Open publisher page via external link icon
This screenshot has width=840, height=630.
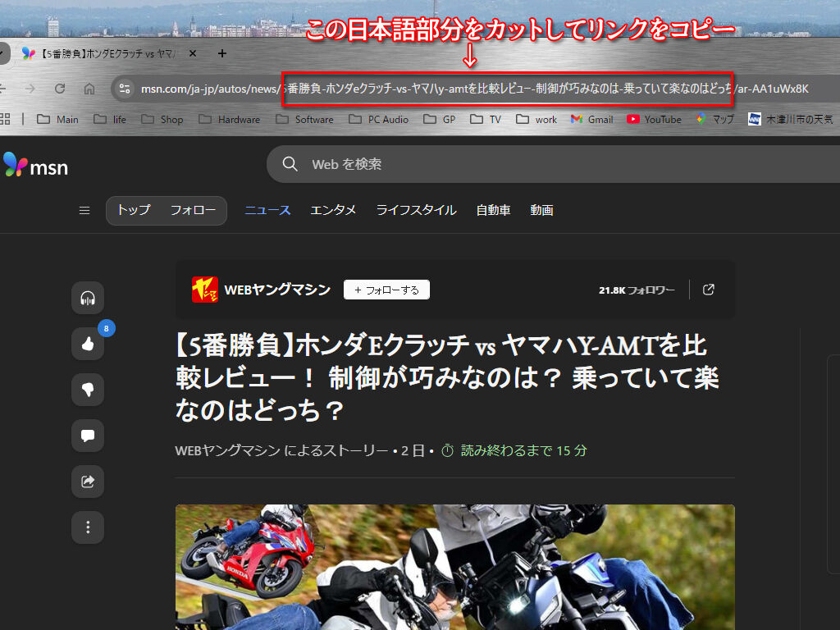point(709,290)
